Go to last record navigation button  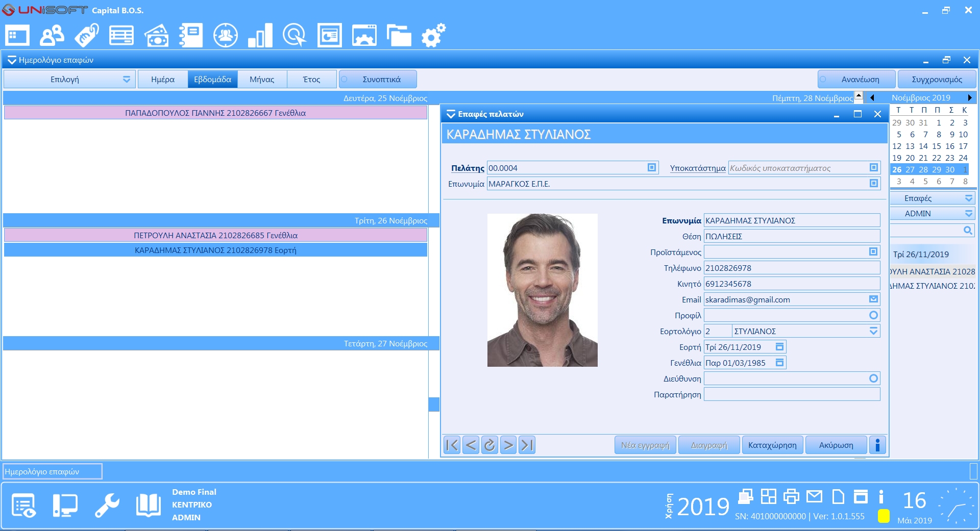tap(527, 445)
